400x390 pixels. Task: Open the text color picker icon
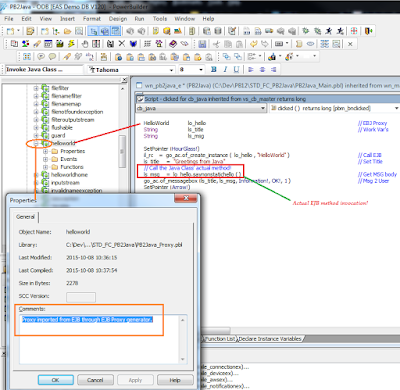(x=289, y=57)
